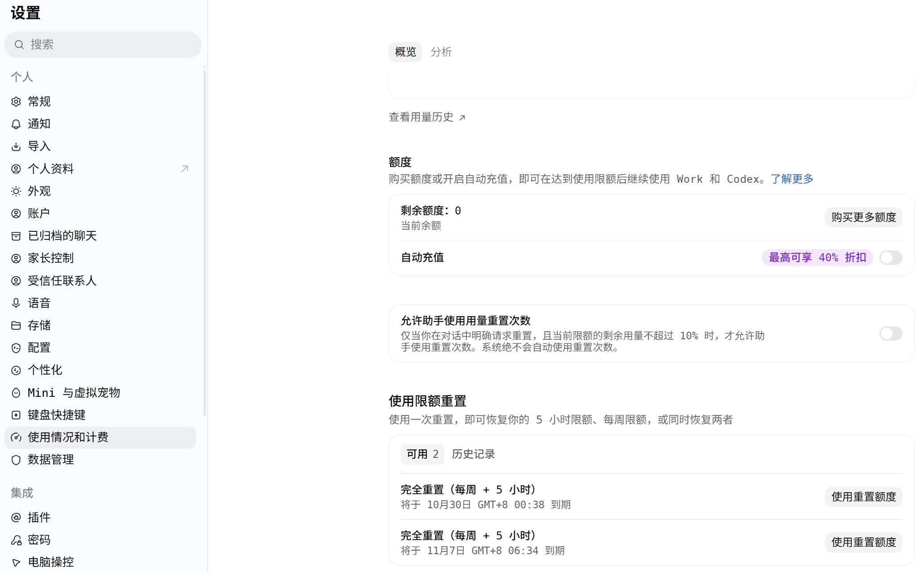Click the cursor icon for 电脑操控
Viewport: 924px width, 572px height.
point(16,562)
